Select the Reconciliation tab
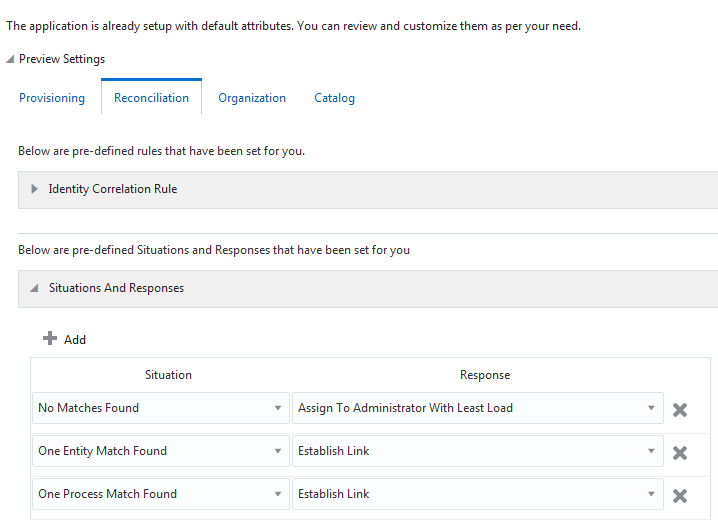Screen dimensions: 718x526 (151, 98)
